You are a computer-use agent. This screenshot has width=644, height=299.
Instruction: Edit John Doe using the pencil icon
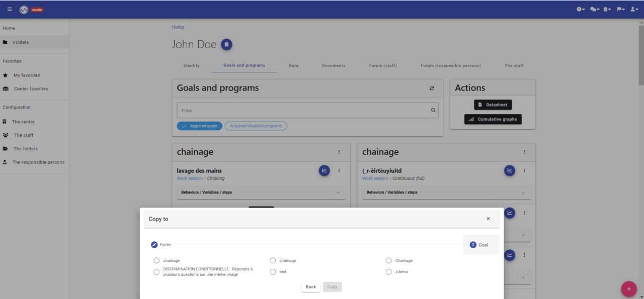(x=226, y=44)
